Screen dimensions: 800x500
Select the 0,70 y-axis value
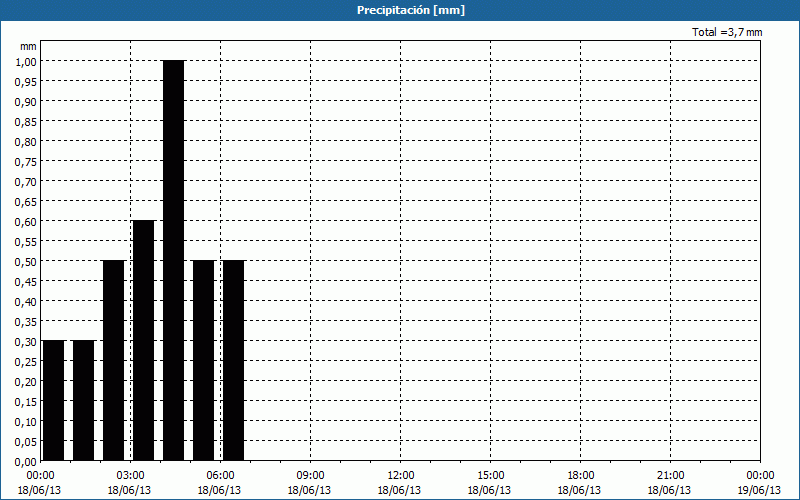26,181
